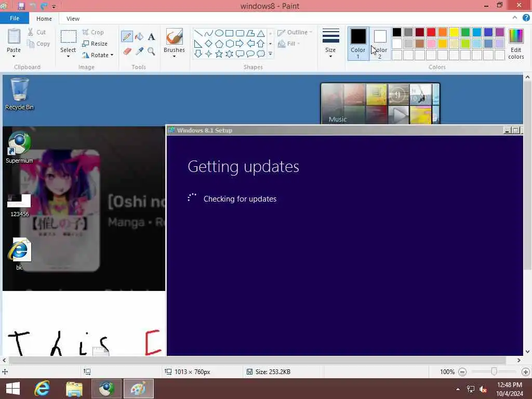Click the horizontal scrollbar right arrow
Viewport: 532px width, 399px height.
point(519,361)
